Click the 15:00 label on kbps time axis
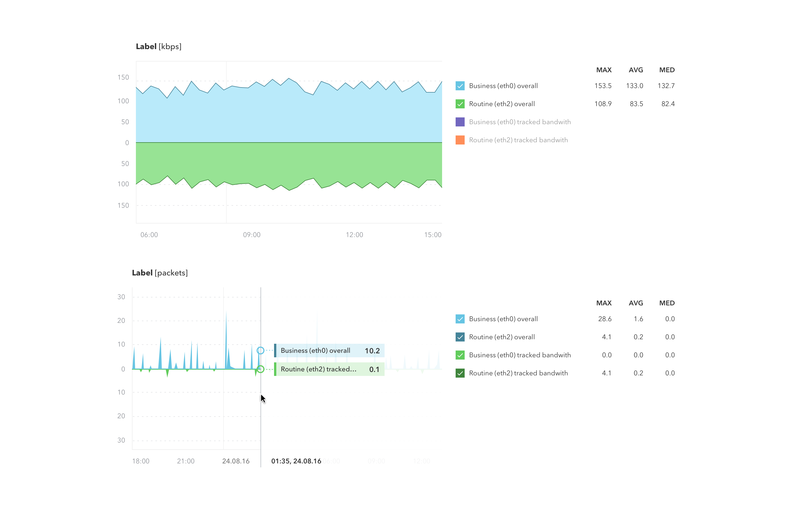Screen dimensions: 812x508 click(x=433, y=235)
